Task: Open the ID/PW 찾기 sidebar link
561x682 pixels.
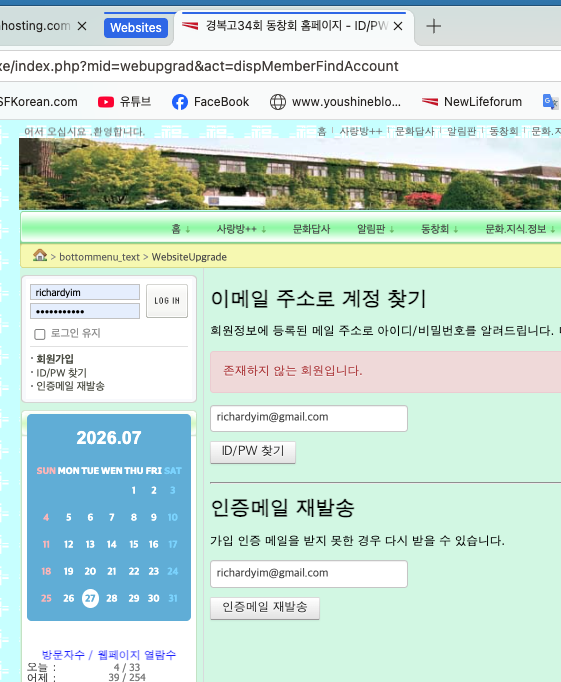Action: point(61,373)
